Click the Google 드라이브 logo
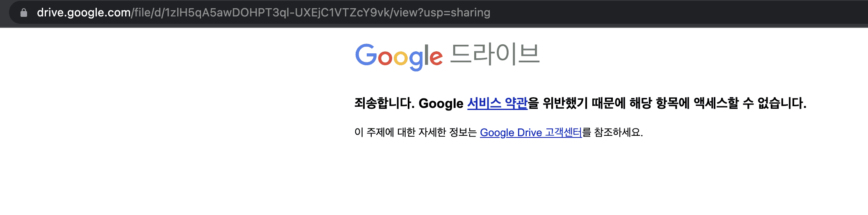 (447, 56)
